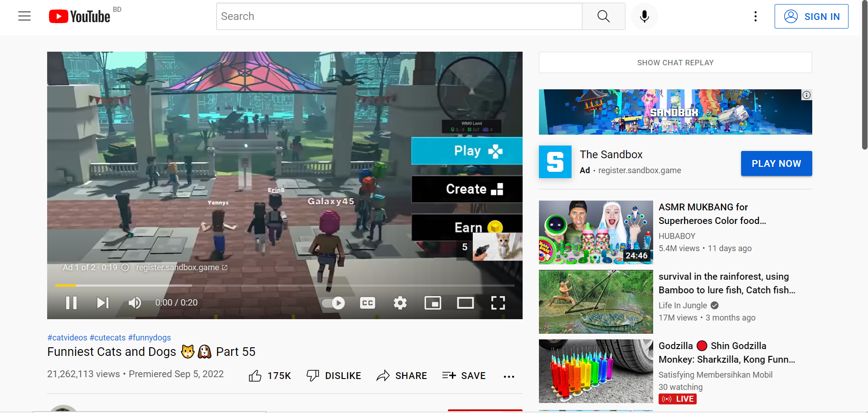Click the search magnifier button
Viewport: 868px width, 413px height.
pos(603,16)
